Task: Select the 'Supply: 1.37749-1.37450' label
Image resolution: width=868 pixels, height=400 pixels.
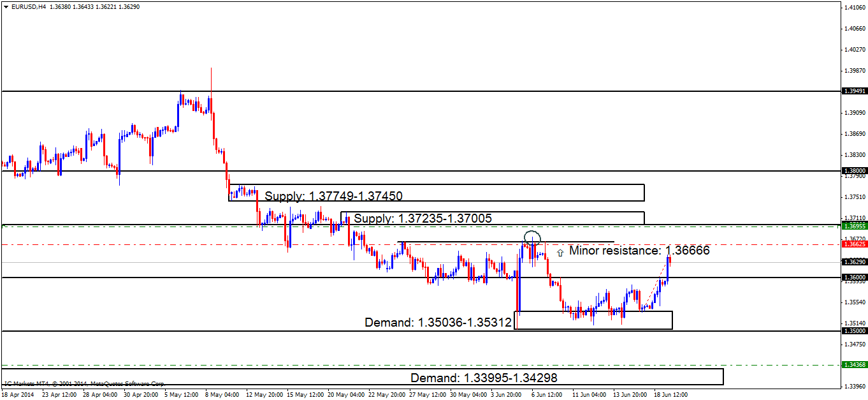Action: tap(334, 196)
